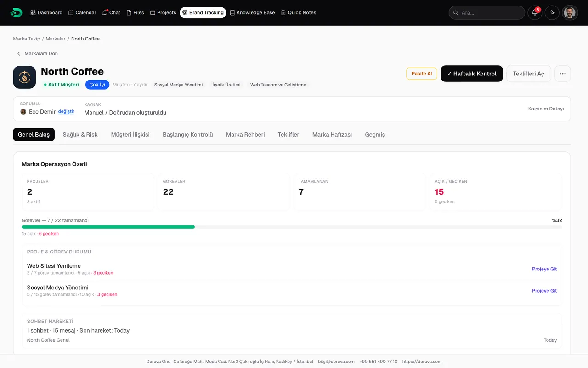The image size is (588, 368).
Task: Start Haftalık Kontrol
Action: click(472, 74)
